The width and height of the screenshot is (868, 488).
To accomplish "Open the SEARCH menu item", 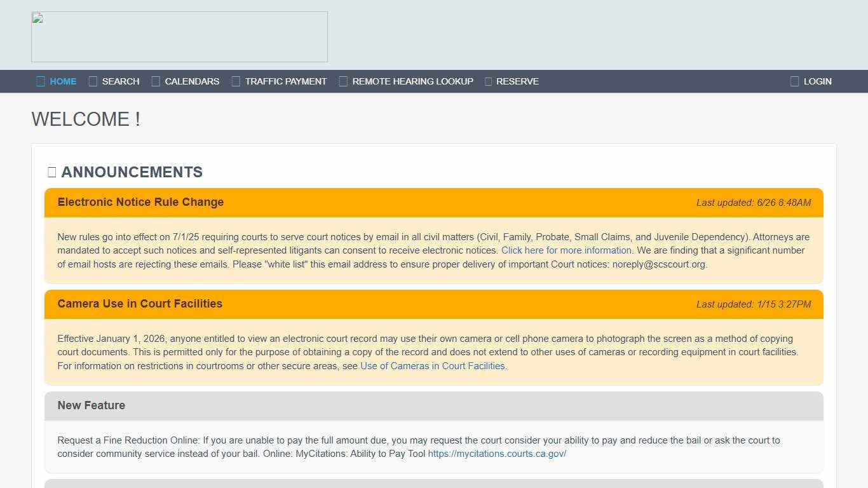I will tap(121, 81).
